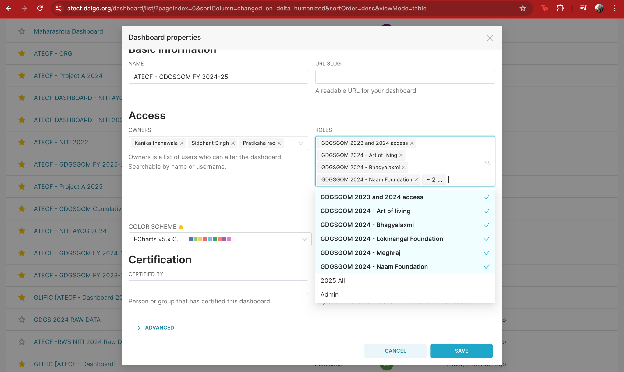The width and height of the screenshot is (624, 372).
Task: Uncheck 'GDGSGOM 2024 - Meghraj' option
Action: coord(405,253)
